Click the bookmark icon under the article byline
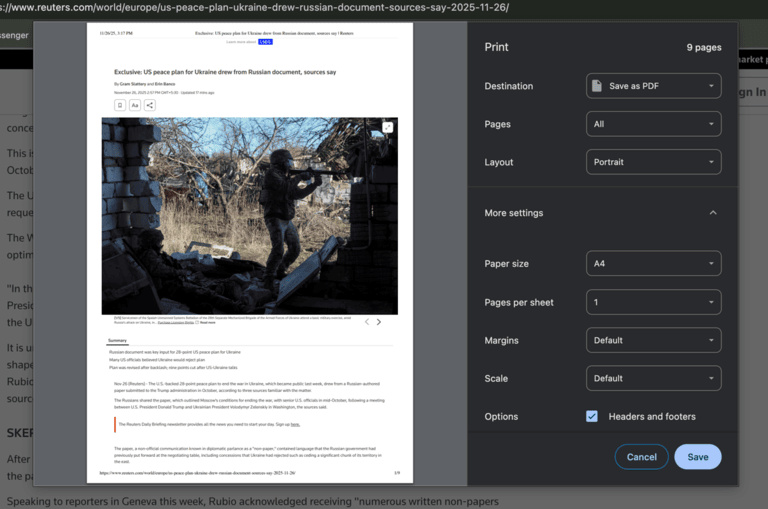The image size is (768, 509). pos(120,105)
